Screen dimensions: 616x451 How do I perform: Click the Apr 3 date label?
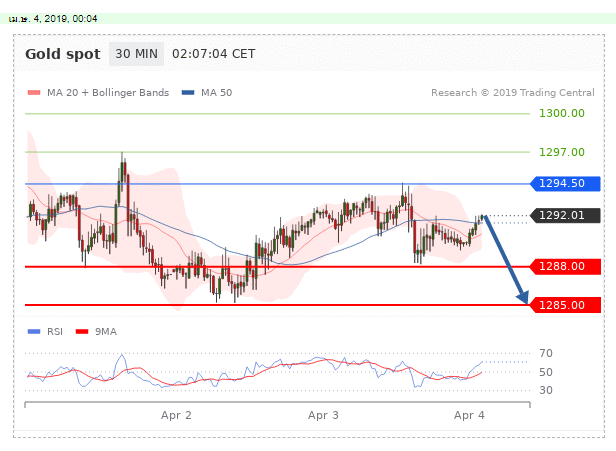click(x=323, y=415)
